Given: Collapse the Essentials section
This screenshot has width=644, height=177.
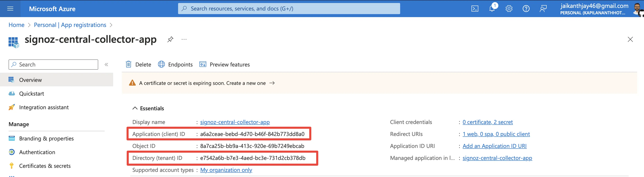Looking at the screenshot, I should pyautogui.click(x=135, y=108).
